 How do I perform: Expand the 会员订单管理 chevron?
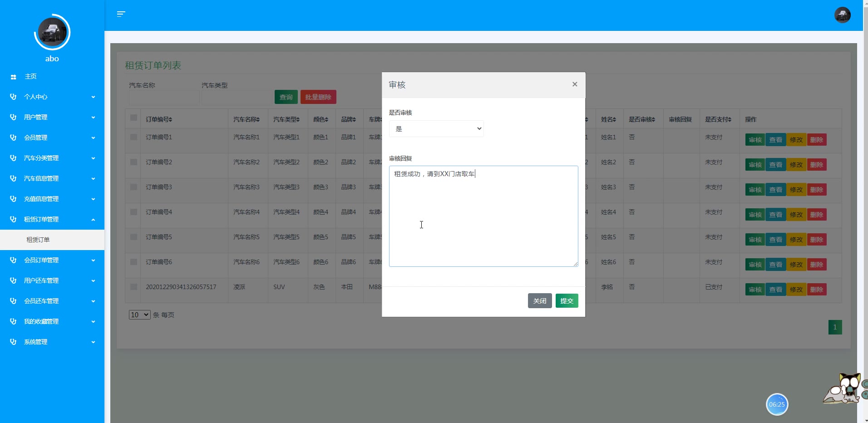[93, 261]
